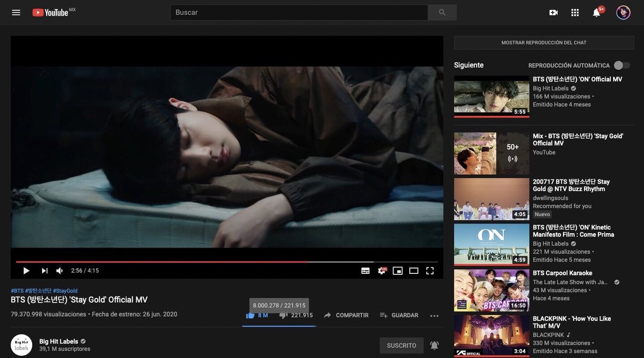
Task: Toggle the channel notification bell
Action: tap(434, 346)
